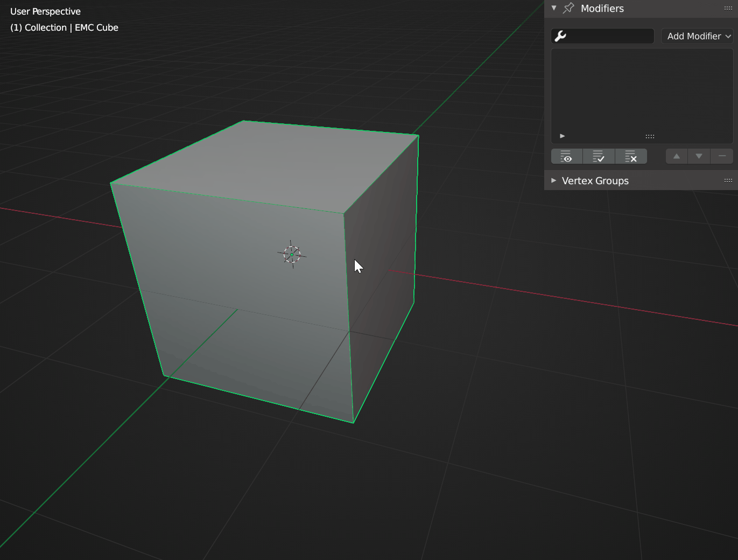Apply all modifiers with checkmark list icon
The image size is (738, 560).
pyautogui.click(x=599, y=157)
